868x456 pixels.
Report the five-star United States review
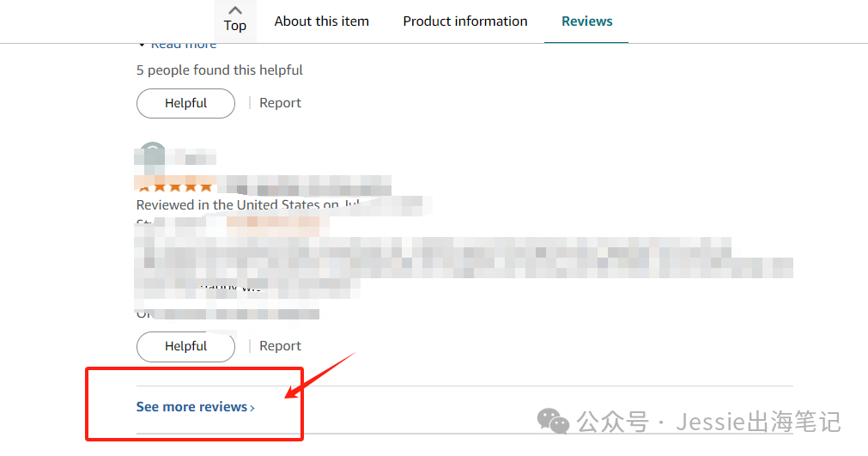pos(280,346)
